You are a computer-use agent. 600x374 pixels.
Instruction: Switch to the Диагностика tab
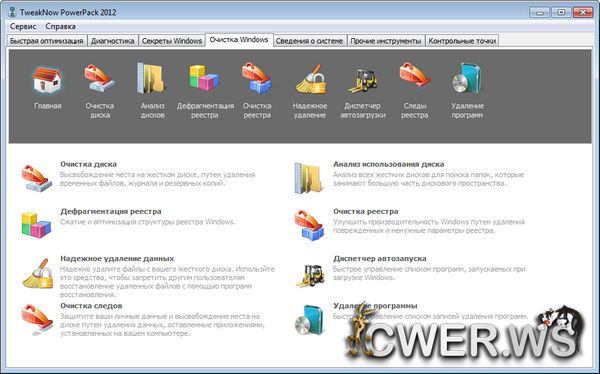112,41
